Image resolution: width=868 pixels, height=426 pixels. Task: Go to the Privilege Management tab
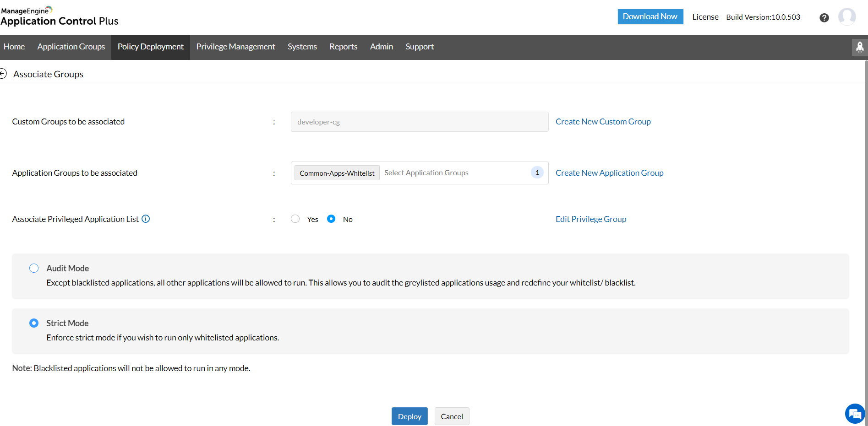pyautogui.click(x=235, y=47)
